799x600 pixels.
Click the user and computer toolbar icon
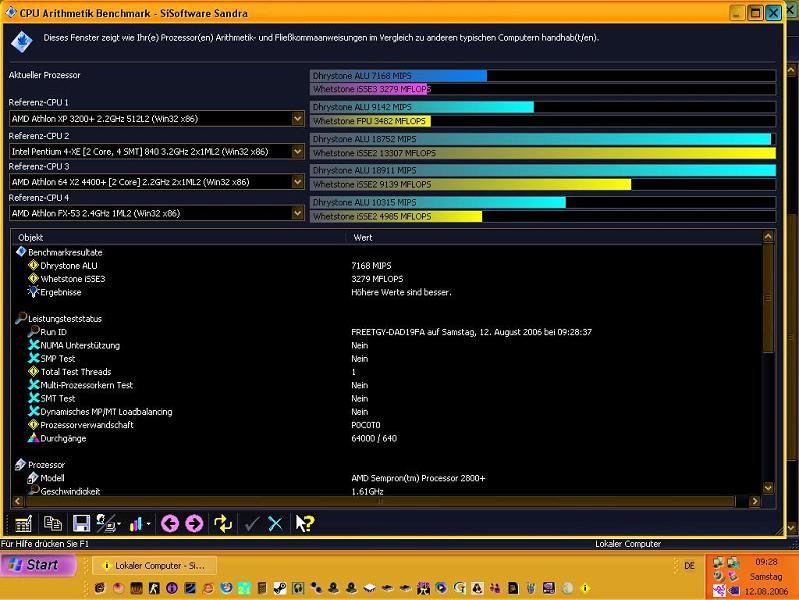(x=105, y=524)
